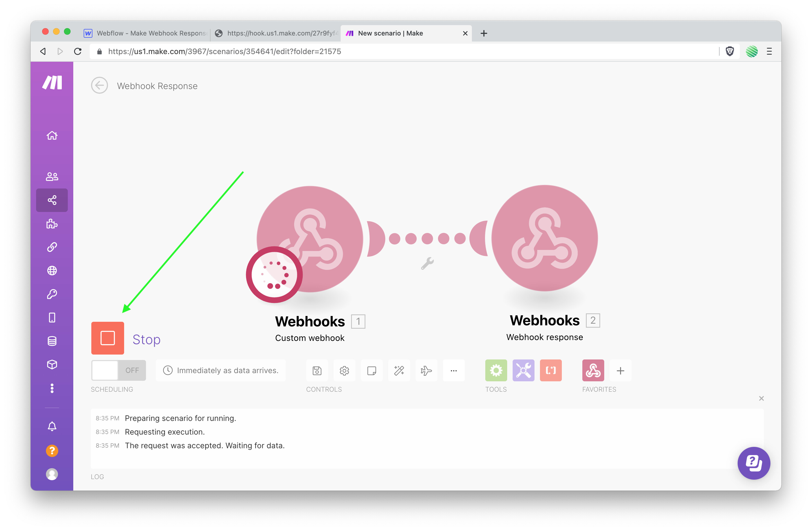Save scenario with the disk icon

click(317, 370)
